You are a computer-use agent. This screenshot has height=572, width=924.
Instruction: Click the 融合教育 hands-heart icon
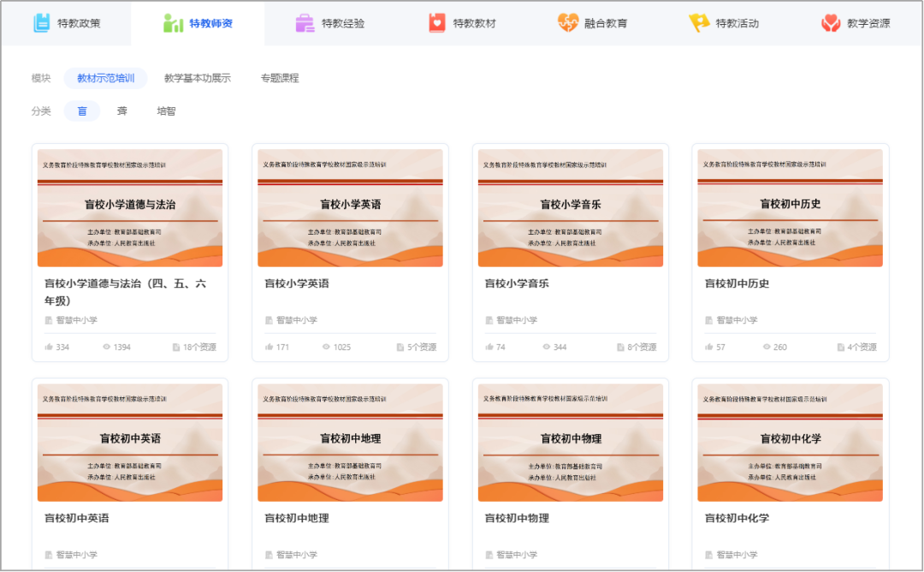tap(569, 23)
